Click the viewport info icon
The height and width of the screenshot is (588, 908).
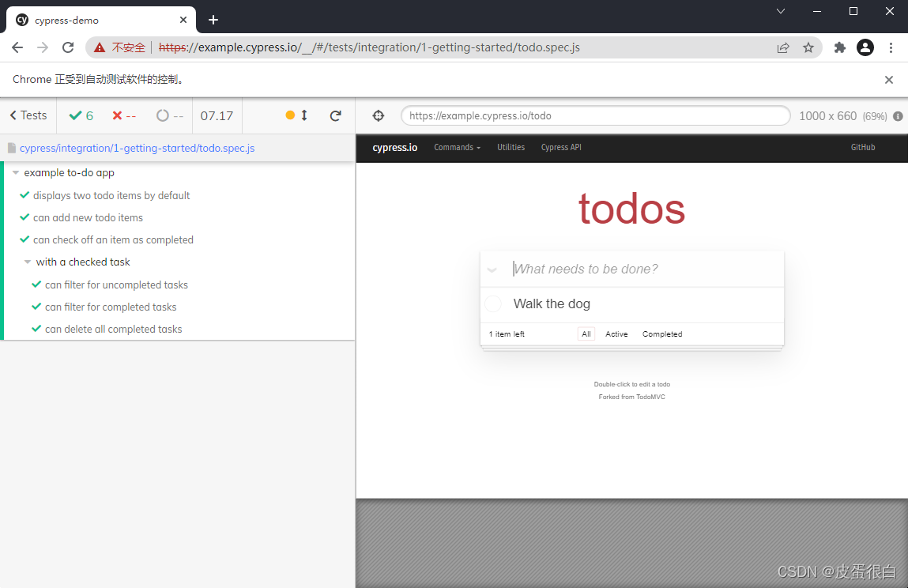[x=898, y=116]
